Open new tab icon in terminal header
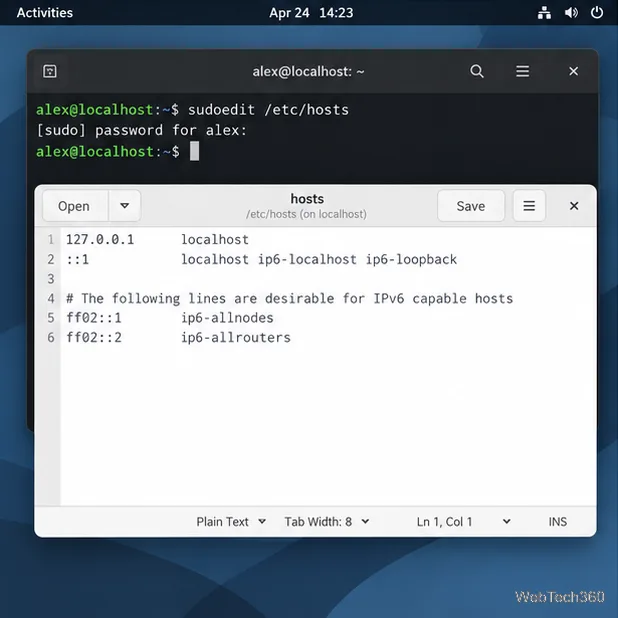Screen dimensions: 618x618 [x=50, y=71]
